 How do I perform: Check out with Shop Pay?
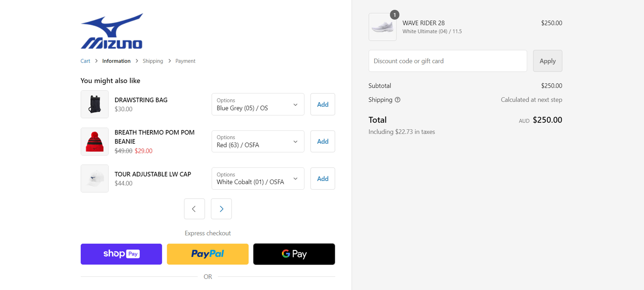tap(121, 254)
